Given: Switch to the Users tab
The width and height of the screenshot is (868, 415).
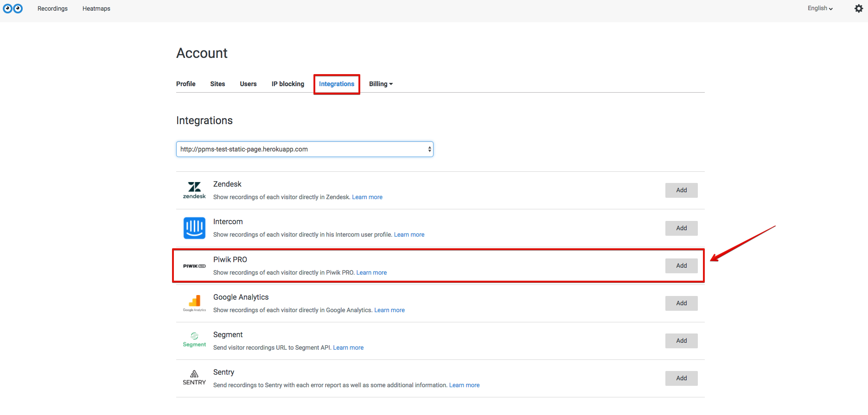Looking at the screenshot, I should point(248,84).
